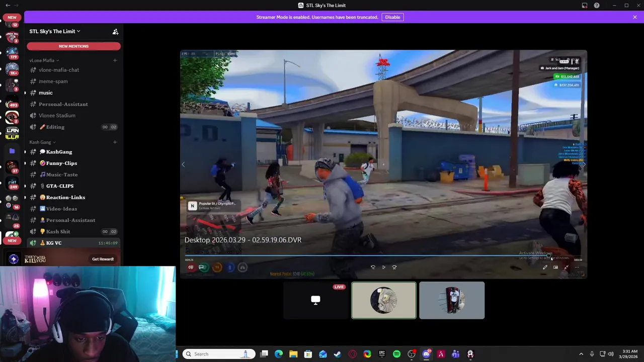Join the Editing voice channel

[x=73, y=127]
